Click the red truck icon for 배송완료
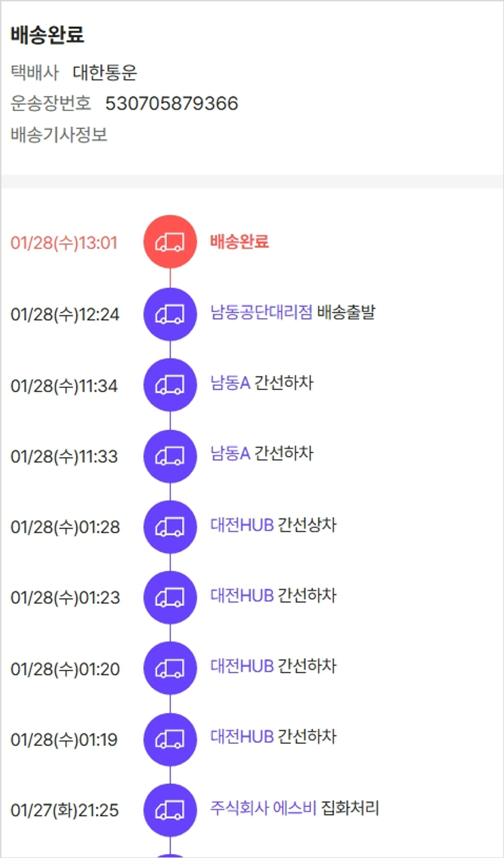Image resolution: width=504 pixels, height=858 pixels. (170, 242)
